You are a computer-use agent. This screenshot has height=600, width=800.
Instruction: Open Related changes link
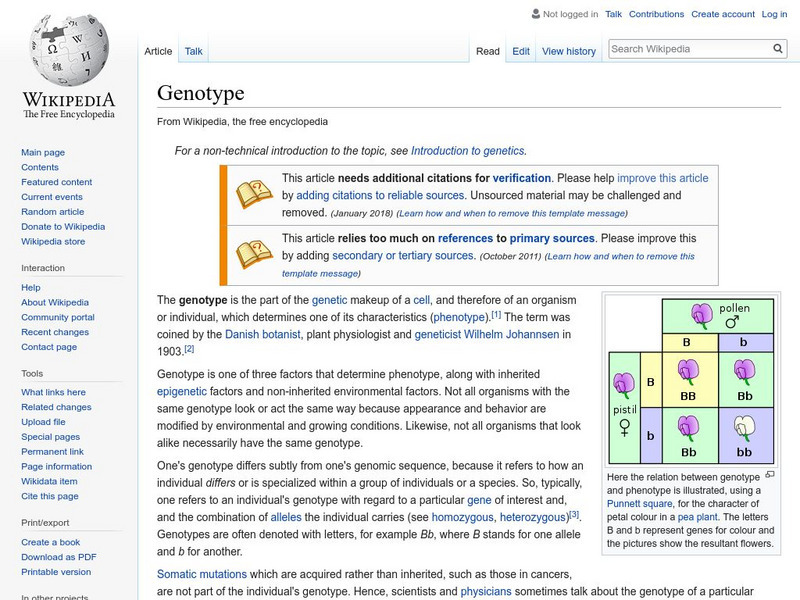coord(56,407)
